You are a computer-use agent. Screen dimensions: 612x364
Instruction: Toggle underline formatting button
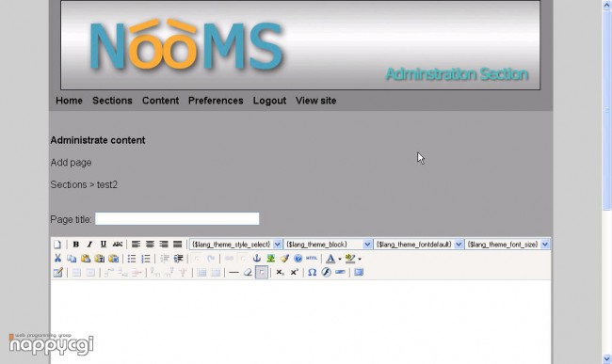(x=103, y=245)
